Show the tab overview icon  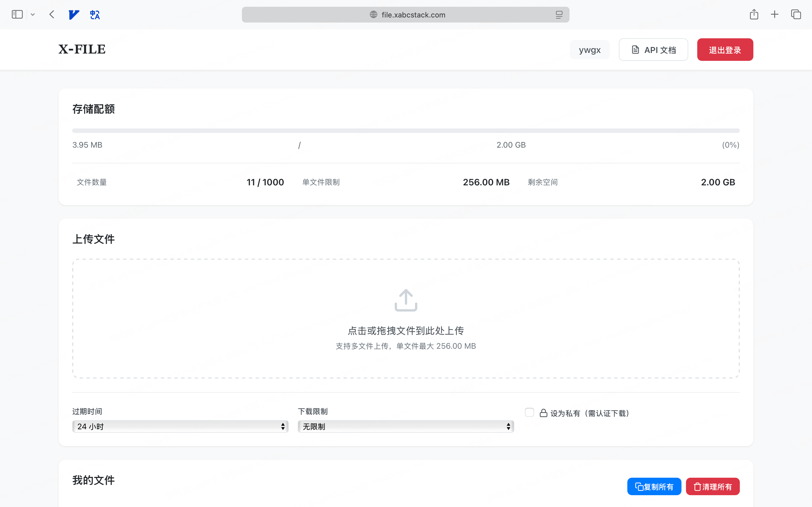click(796, 14)
